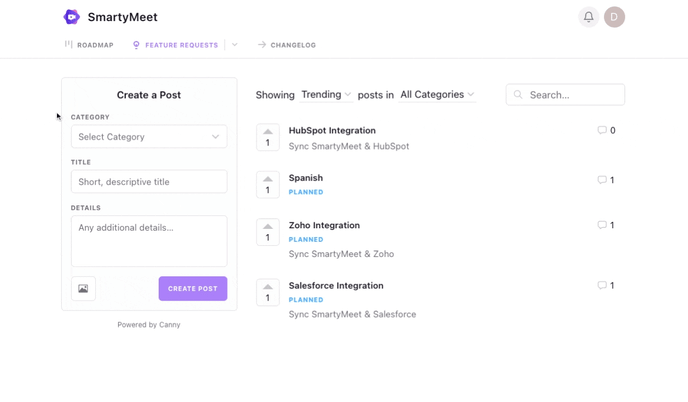
Task: Click the PLANNED status under Zoho Integration
Action: [306, 240]
